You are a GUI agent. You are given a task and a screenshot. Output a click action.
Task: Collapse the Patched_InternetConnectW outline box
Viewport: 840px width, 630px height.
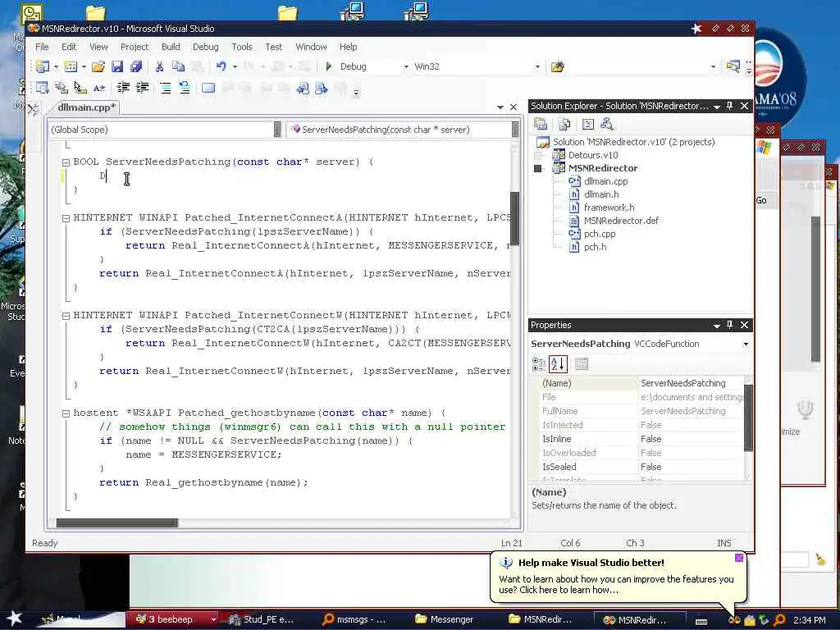click(x=66, y=316)
